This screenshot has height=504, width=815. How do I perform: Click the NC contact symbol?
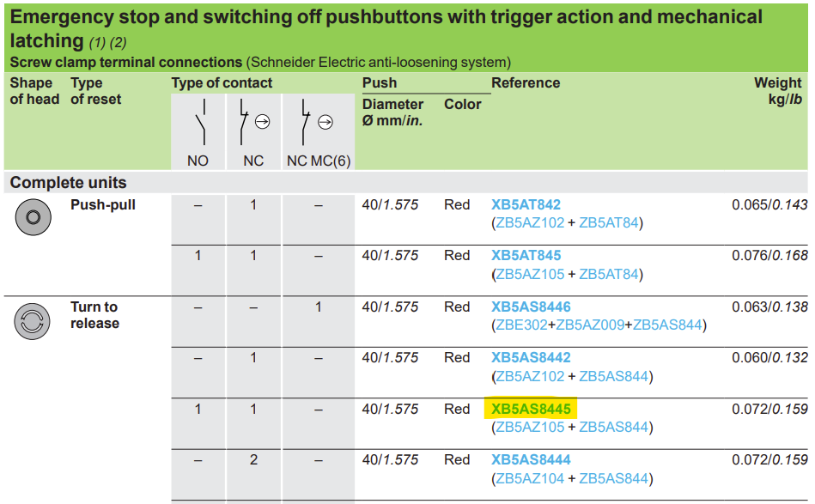(x=255, y=122)
